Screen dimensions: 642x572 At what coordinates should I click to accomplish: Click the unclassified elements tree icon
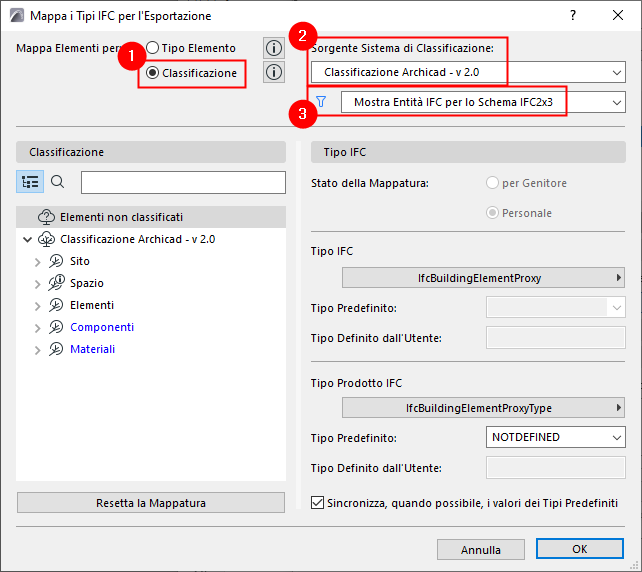(46, 217)
